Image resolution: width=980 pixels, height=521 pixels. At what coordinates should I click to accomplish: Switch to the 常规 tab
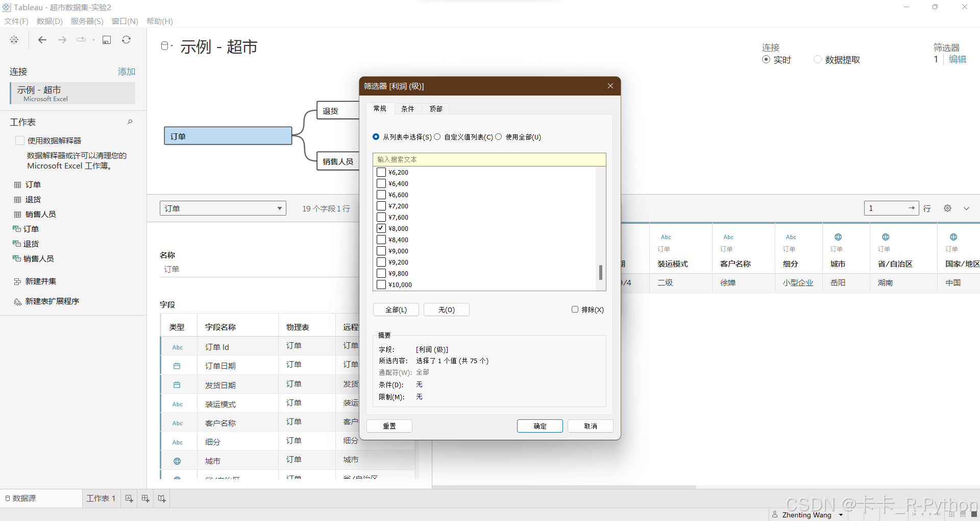click(x=380, y=108)
